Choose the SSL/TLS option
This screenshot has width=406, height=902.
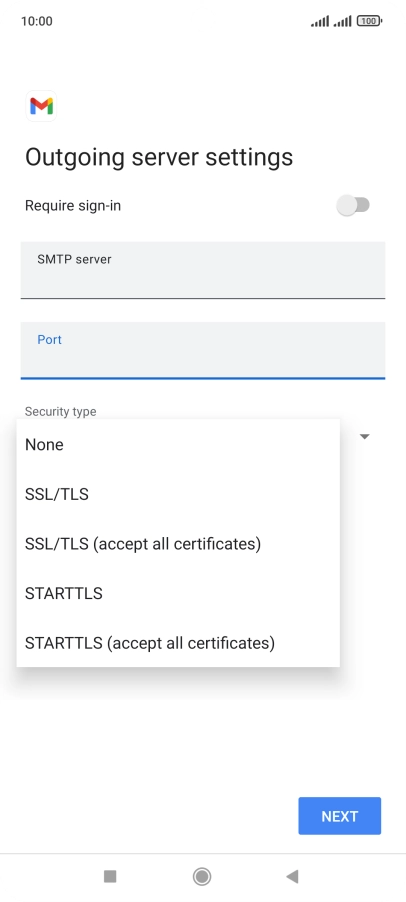pos(178,494)
